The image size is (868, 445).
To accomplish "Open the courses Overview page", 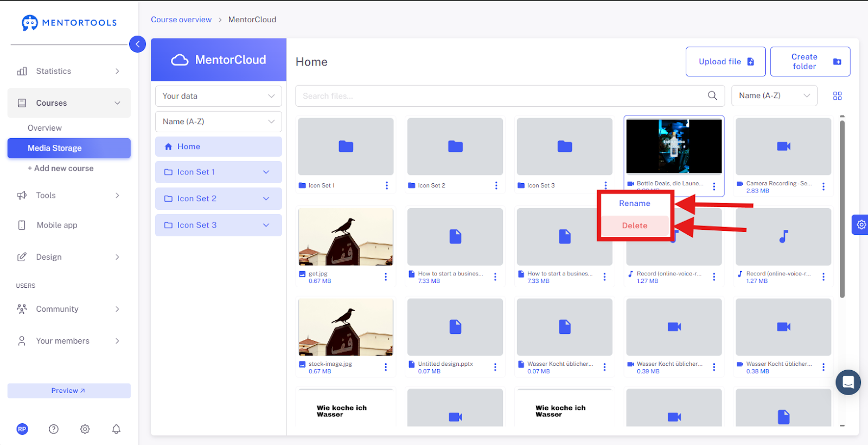I will 44,128.
